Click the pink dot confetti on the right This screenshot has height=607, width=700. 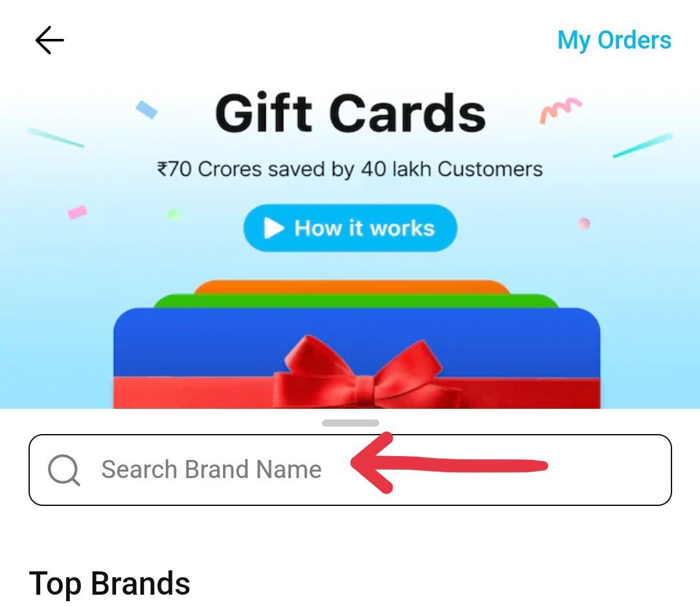[x=584, y=223]
